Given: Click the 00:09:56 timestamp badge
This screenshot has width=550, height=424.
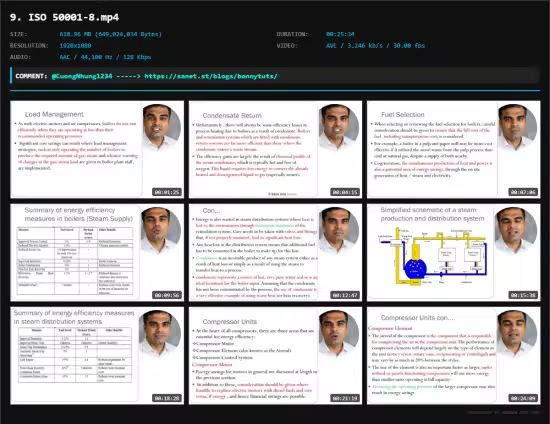Looking at the screenshot, I should point(167,295).
